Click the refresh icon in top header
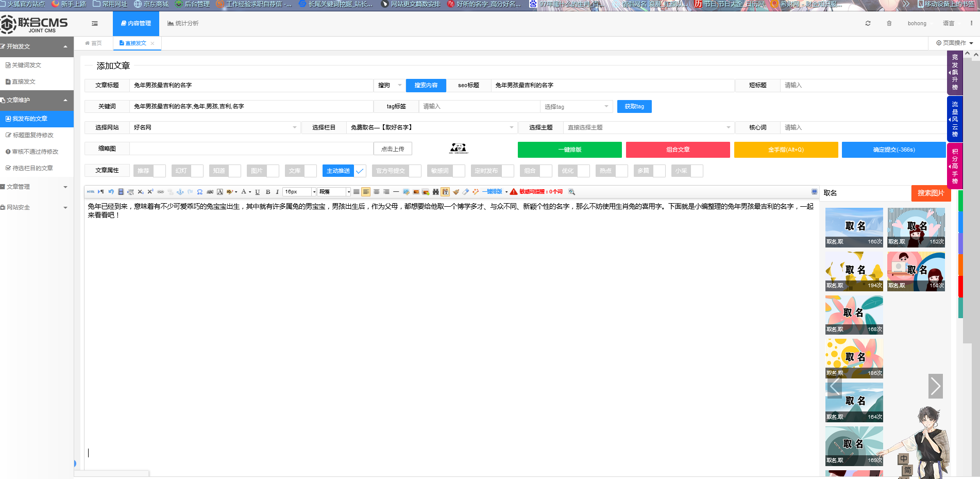980x479 pixels. pyautogui.click(x=868, y=23)
